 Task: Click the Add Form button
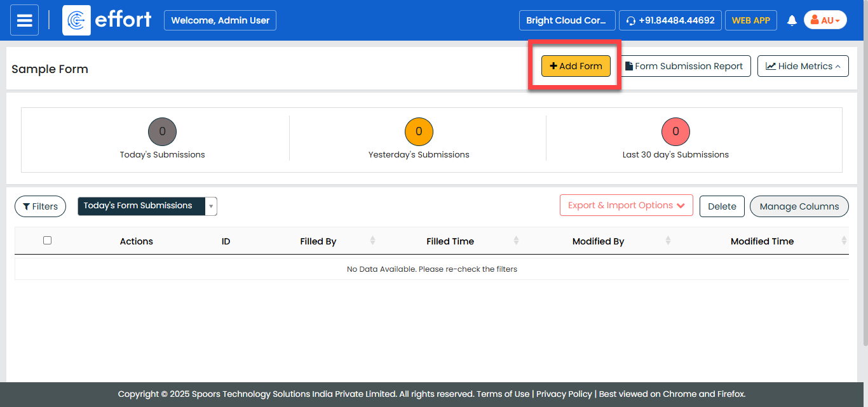point(576,66)
